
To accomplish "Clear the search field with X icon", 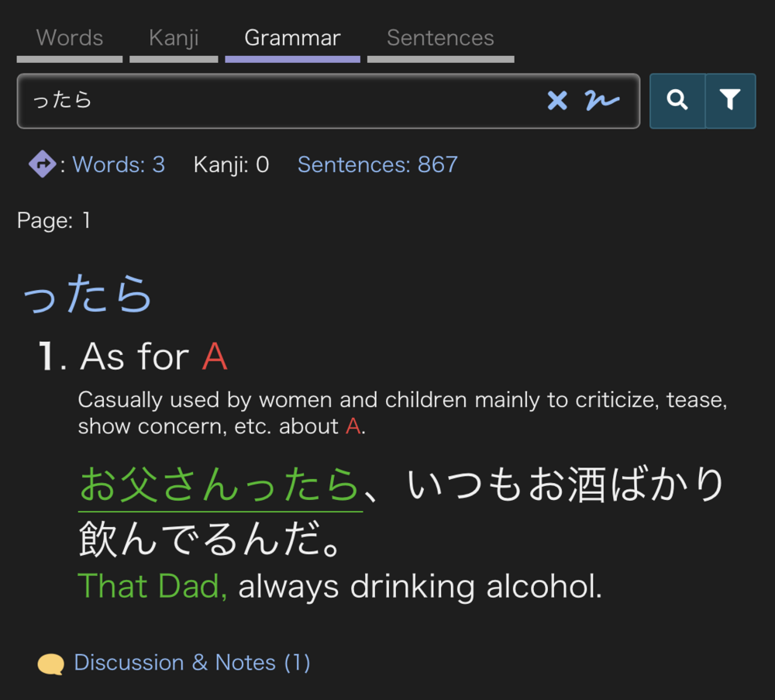I will coord(557,101).
